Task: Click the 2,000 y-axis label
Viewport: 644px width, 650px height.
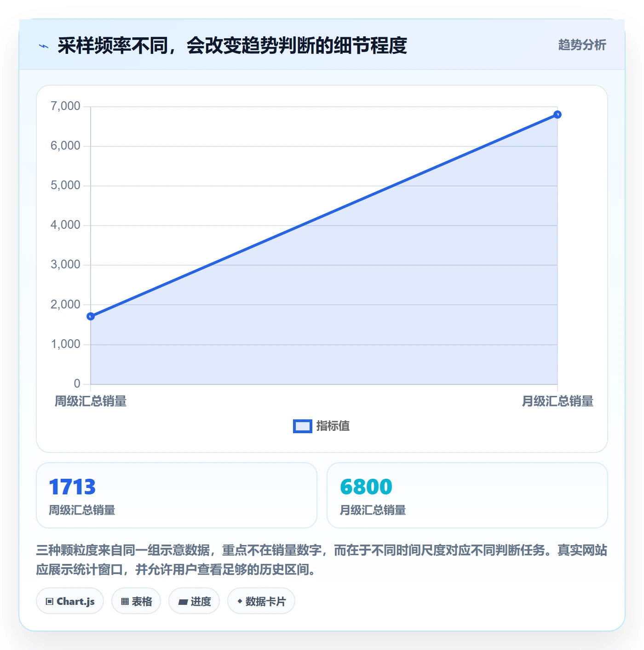Action: coord(65,305)
